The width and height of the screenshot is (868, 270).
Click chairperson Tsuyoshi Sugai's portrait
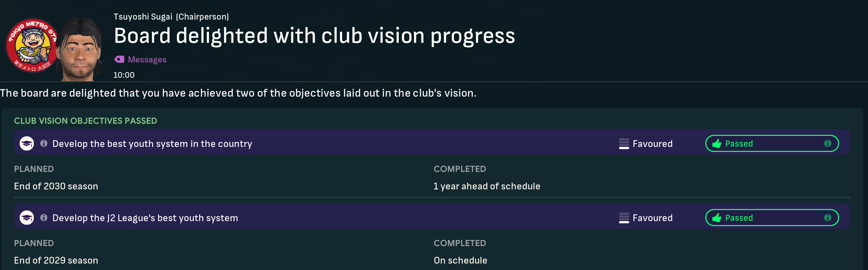pyautogui.click(x=80, y=49)
